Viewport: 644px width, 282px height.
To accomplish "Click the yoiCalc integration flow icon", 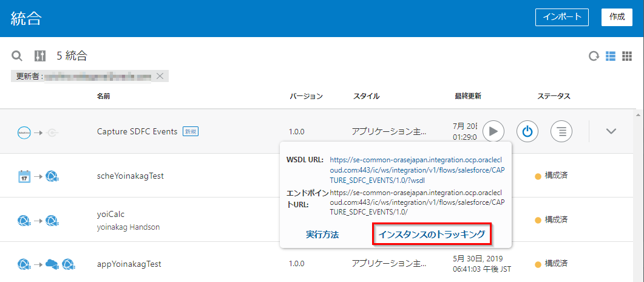I will tap(38, 220).
